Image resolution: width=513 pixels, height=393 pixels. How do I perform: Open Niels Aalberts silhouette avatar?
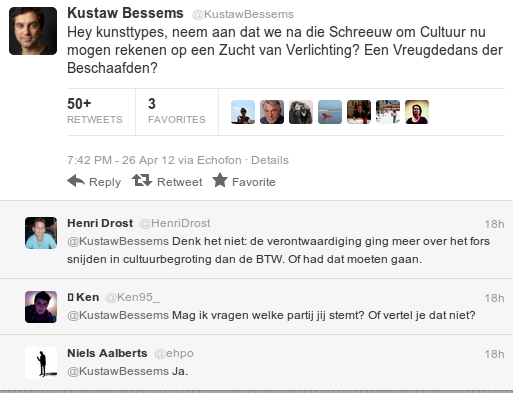click(41, 363)
